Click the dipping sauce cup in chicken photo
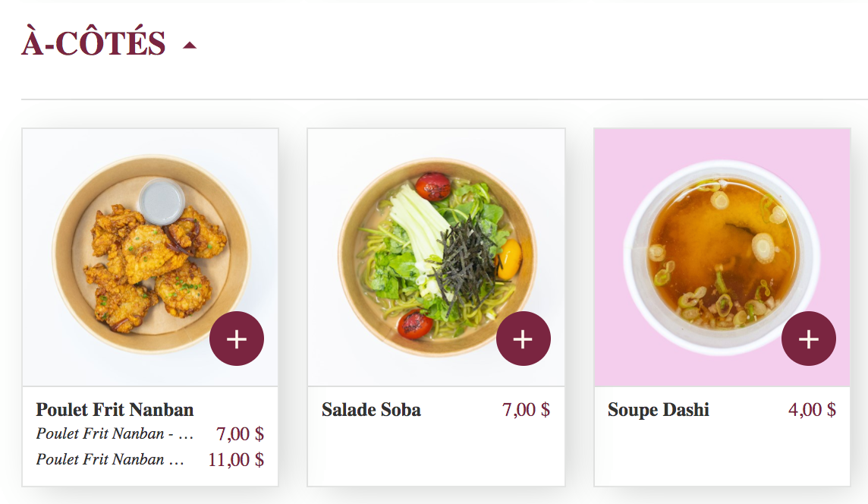Screen dimensions: 868x504 click(162, 201)
